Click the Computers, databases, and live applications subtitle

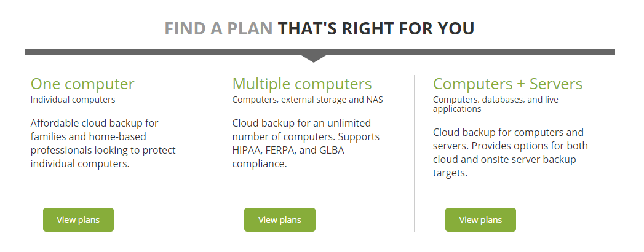496,104
